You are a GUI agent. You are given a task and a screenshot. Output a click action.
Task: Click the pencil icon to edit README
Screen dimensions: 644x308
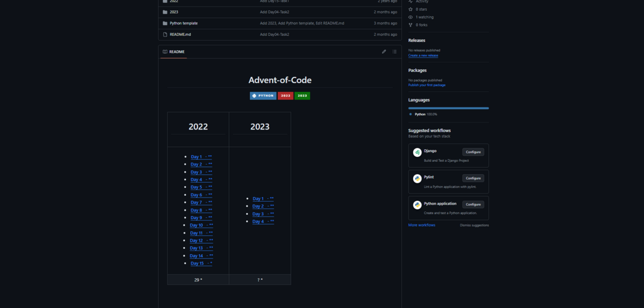[x=384, y=52]
